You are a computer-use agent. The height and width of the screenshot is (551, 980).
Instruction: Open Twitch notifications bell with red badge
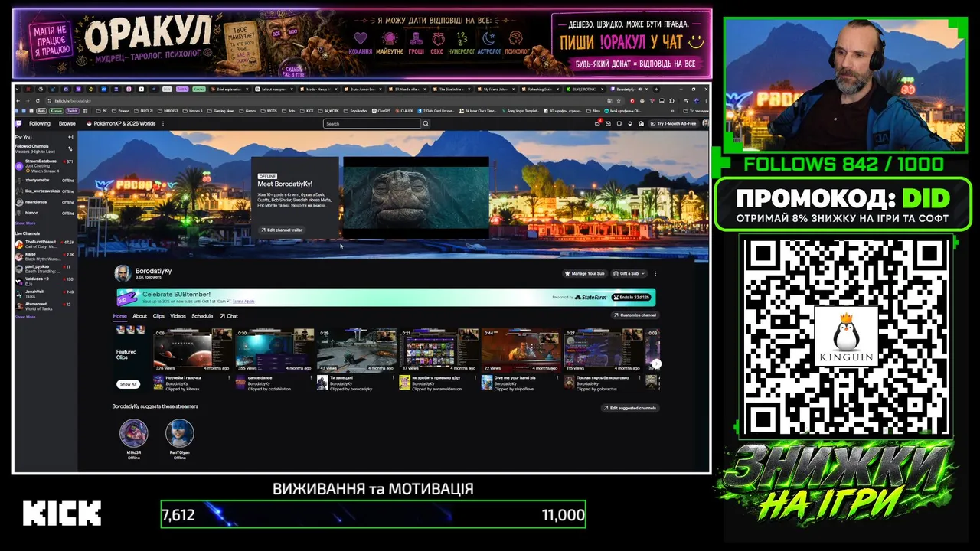598,123
